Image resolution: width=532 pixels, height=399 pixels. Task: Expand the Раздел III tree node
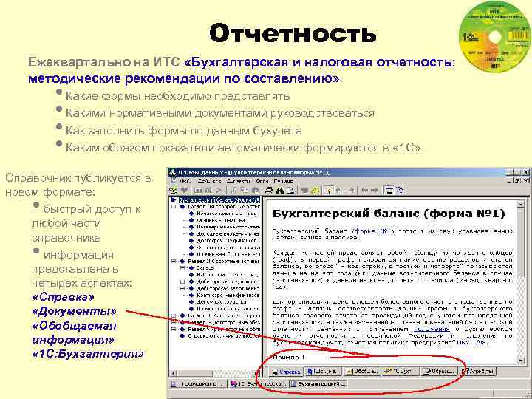coord(174,316)
